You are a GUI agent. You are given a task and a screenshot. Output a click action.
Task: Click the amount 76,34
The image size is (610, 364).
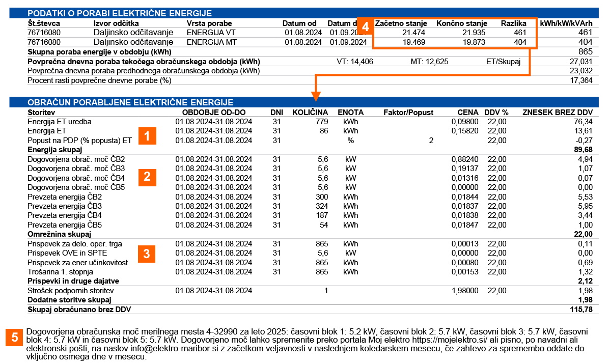[x=583, y=122]
